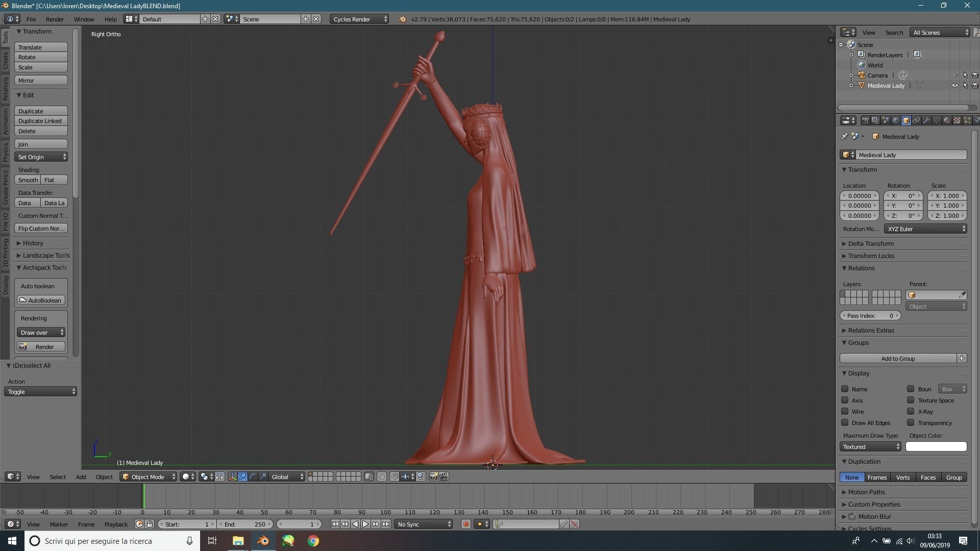Click the Add to Group button
The image size is (980, 551).
(x=898, y=358)
